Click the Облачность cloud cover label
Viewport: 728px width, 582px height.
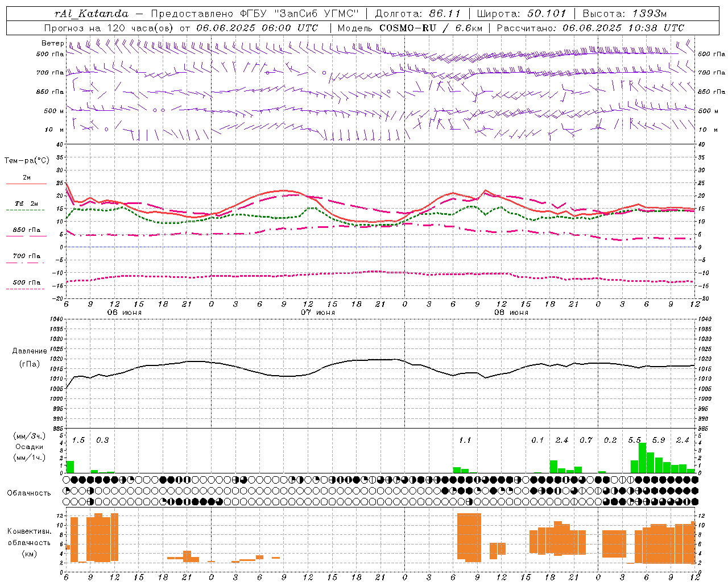(29, 493)
